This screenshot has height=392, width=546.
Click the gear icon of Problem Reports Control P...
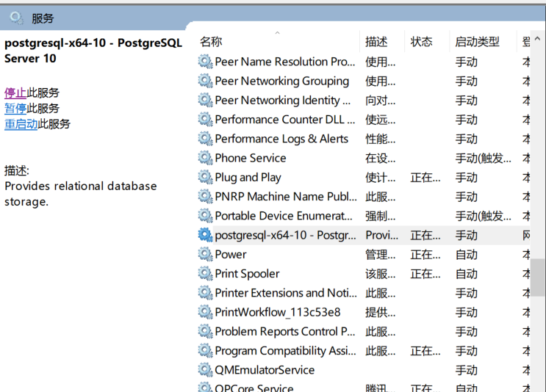point(206,332)
